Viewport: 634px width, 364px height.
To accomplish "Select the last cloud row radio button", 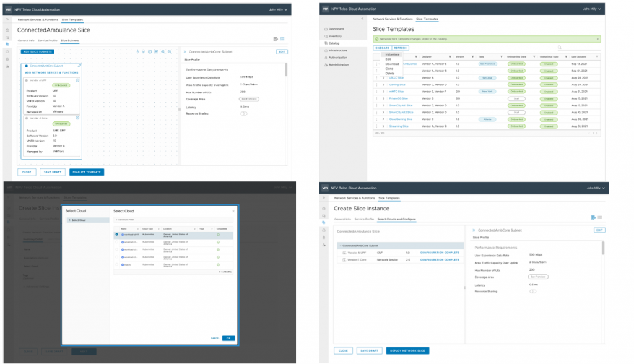I will click(x=117, y=264).
